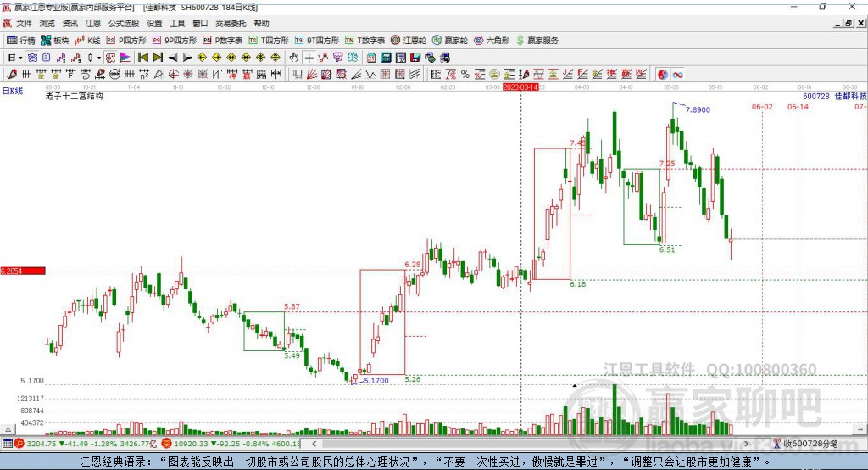Screen dimensions: 868x470
Task: Open the 六角形 hexagon tool
Action: 492,41
